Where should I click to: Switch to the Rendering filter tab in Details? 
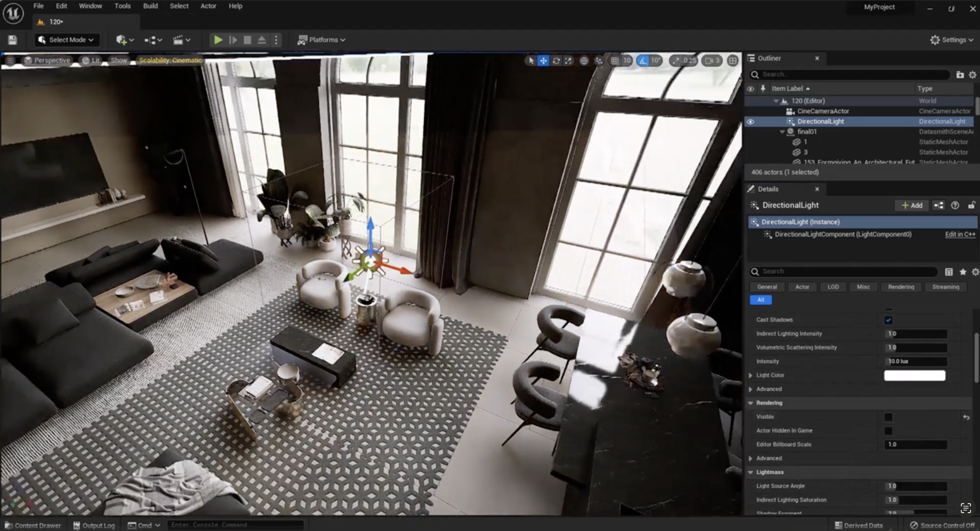pos(900,287)
